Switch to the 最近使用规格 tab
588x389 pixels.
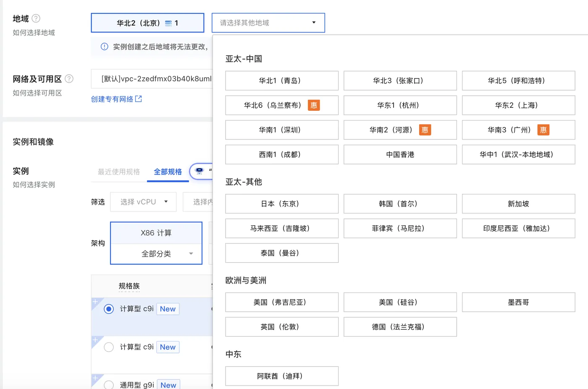(x=119, y=172)
